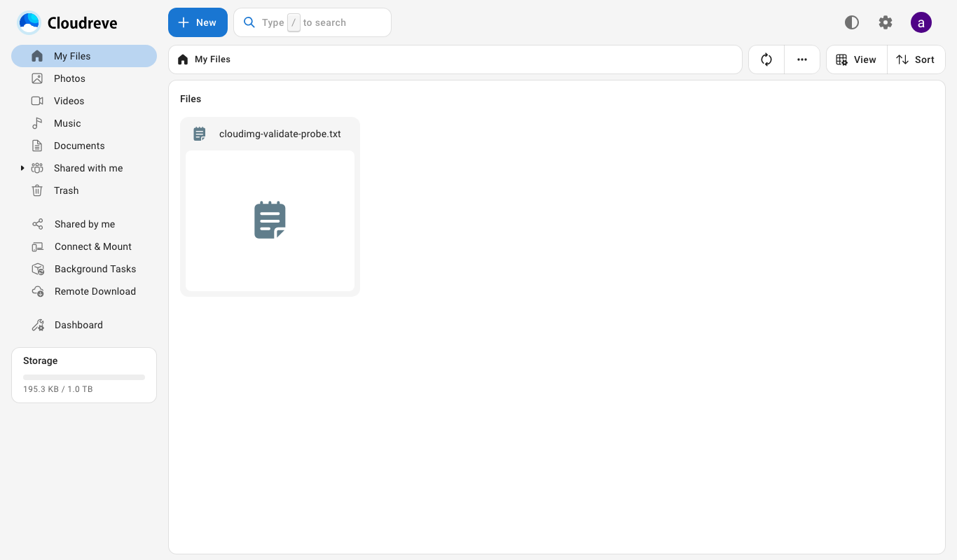Screen dimensions: 957x560
Task: Click the Storage heading label
Action: (x=41, y=361)
